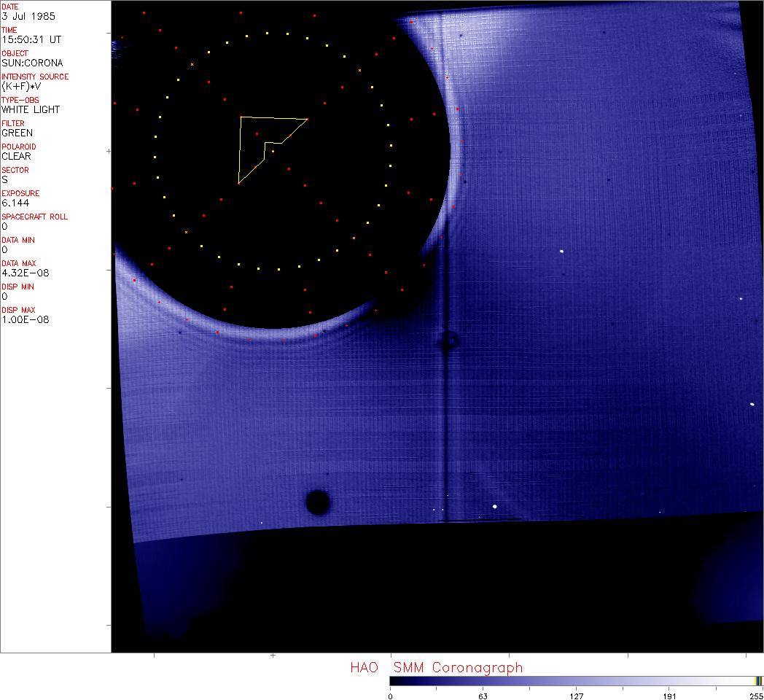Click the large dark circular spot near the bottom
The width and height of the screenshot is (764, 700).
point(318,502)
